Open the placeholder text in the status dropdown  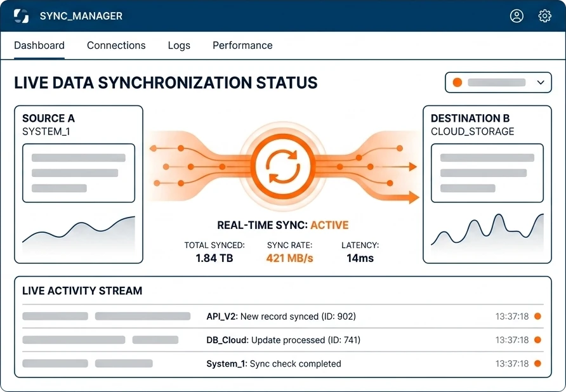tap(496, 82)
